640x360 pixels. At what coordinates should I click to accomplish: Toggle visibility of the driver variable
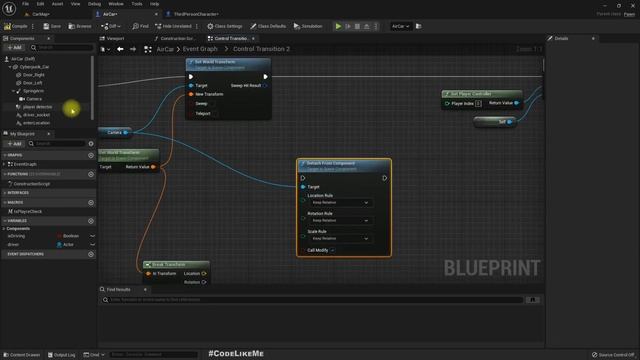pyautogui.click(x=92, y=244)
